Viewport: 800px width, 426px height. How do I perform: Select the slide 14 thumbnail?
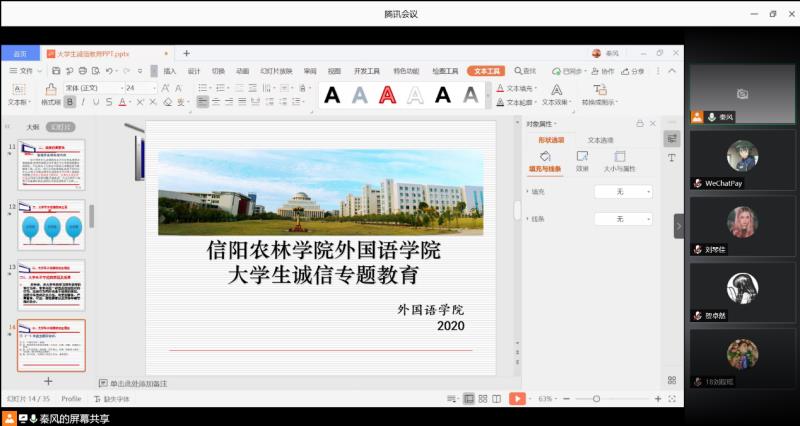[x=51, y=344]
